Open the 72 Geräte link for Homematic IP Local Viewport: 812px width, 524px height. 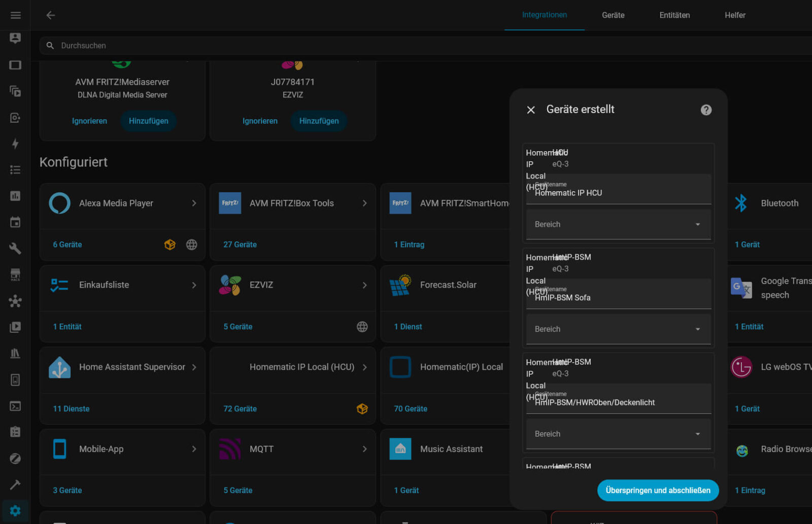pyautogui.click(x=240, y=409)
